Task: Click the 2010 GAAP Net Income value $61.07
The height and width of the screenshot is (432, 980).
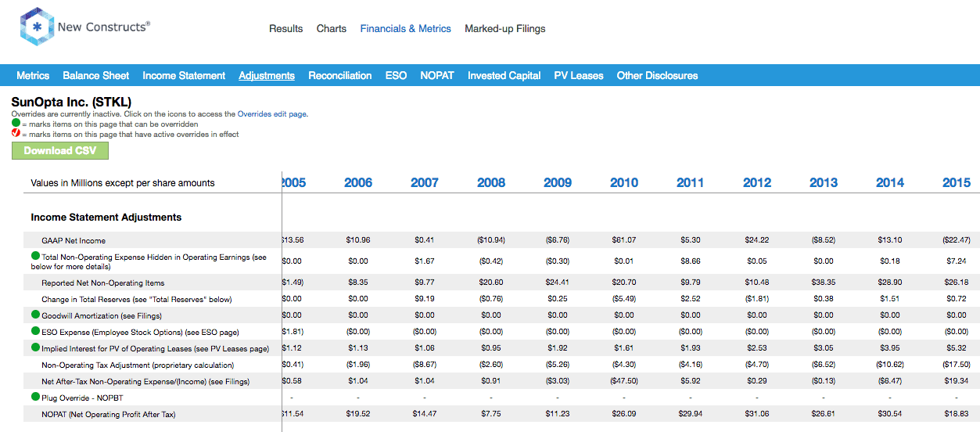Action: coord(624,240)
